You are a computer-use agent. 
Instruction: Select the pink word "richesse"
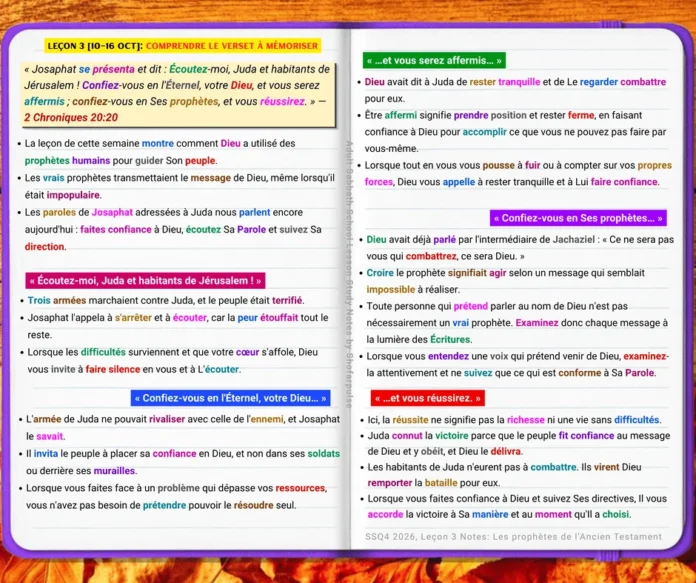525,420
